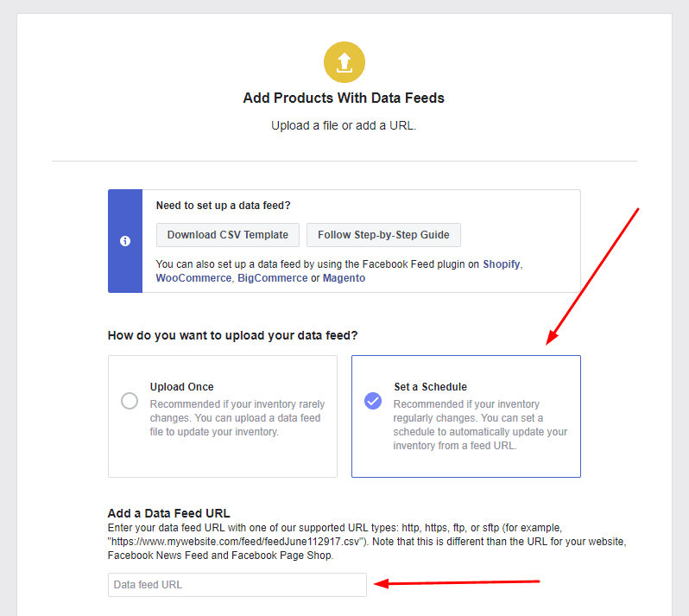The image size is (689, 616).
Task: Click the yellow upload icon
Action: (344, 62)
